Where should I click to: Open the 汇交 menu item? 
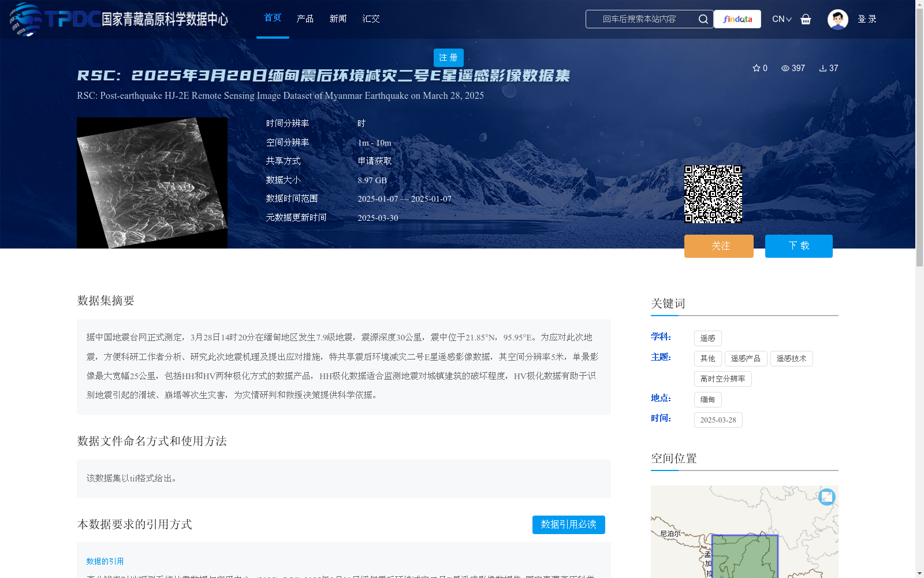tap(371, 19)
